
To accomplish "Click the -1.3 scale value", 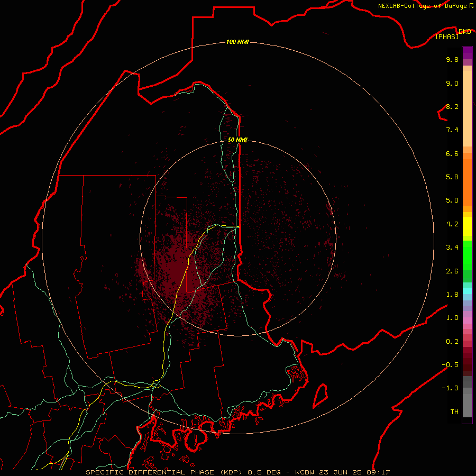I will coord(450,388).
